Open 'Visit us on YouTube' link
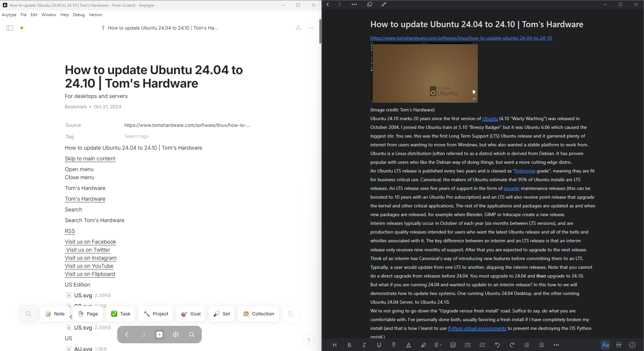This screenshot has width=644, height=351. (x=89, y=266)
